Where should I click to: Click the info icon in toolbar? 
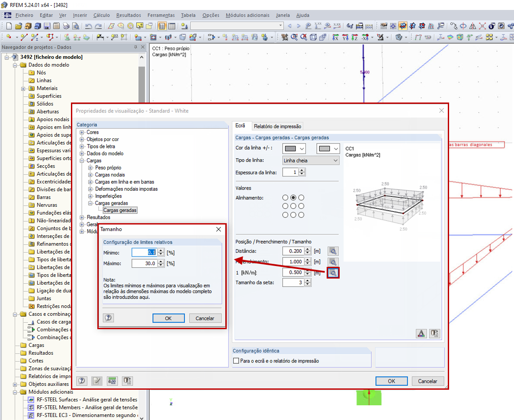(x=492, y=26)
